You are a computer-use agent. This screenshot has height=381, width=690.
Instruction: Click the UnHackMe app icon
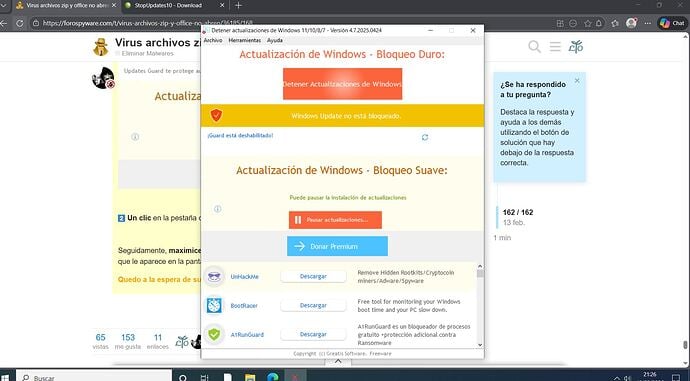click(214, 276)
